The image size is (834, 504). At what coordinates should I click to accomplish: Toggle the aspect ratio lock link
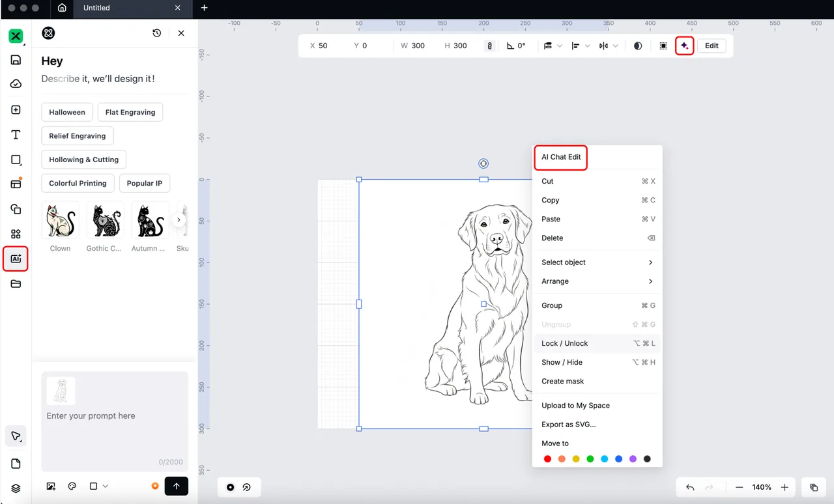coord(489,46)
